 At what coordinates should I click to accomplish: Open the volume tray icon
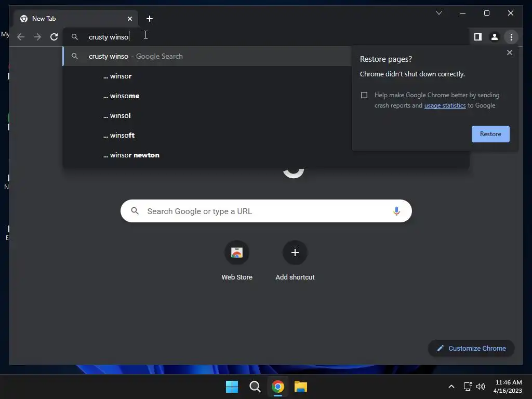pyautogui.click(x=481, y=387)
